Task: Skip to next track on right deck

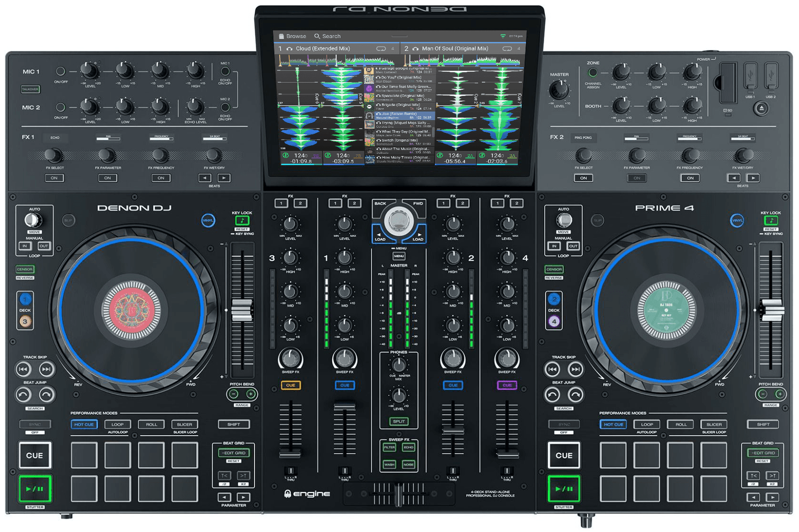Action: coord(575,369)
